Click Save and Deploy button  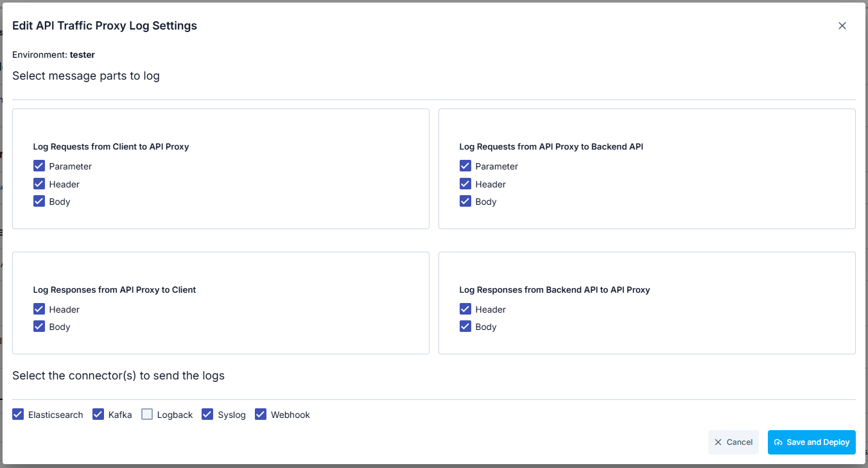click(812, 442)
